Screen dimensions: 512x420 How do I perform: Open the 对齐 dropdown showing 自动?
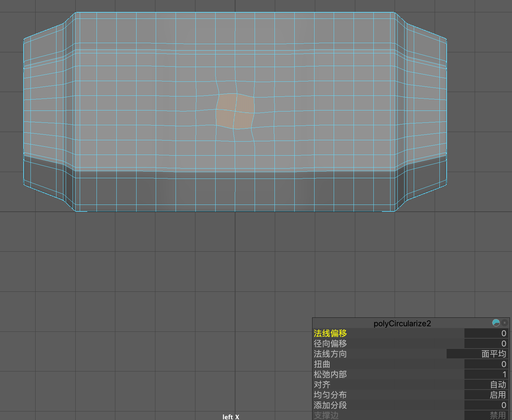(x=486, y=384)
